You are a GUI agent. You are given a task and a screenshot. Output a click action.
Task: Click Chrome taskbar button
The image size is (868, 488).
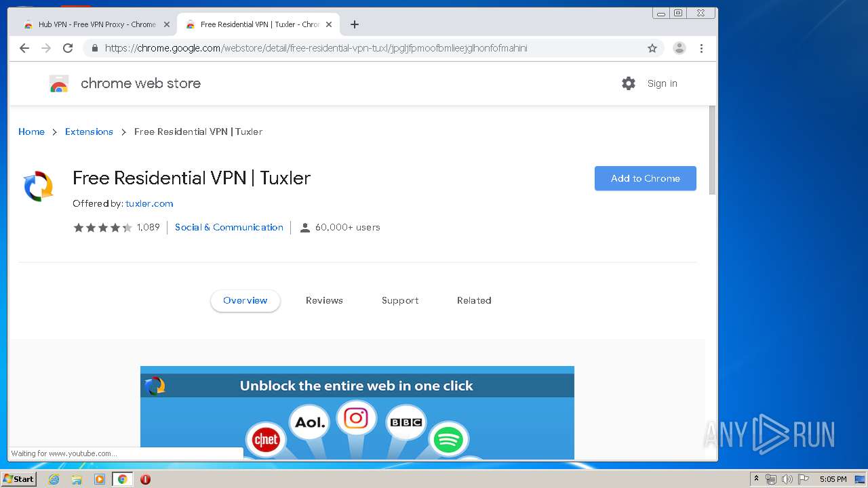pyautogui.click(x=122, y=479)
